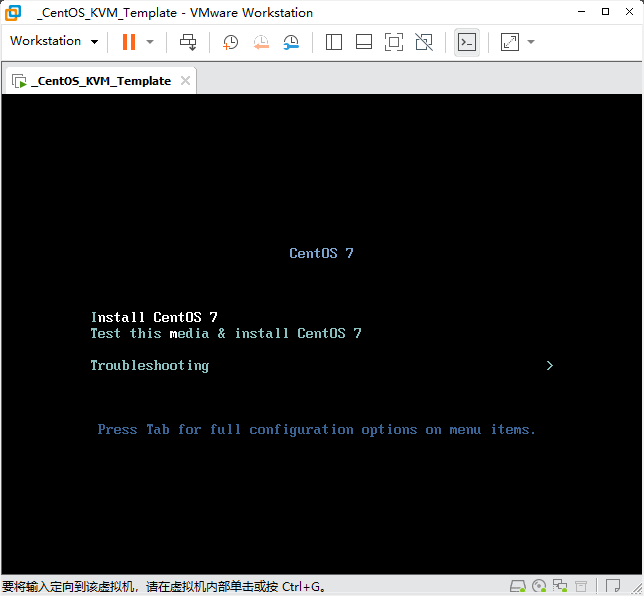Minimize the VMware Workstation window

pyautogui.click(x=581, y=12)
